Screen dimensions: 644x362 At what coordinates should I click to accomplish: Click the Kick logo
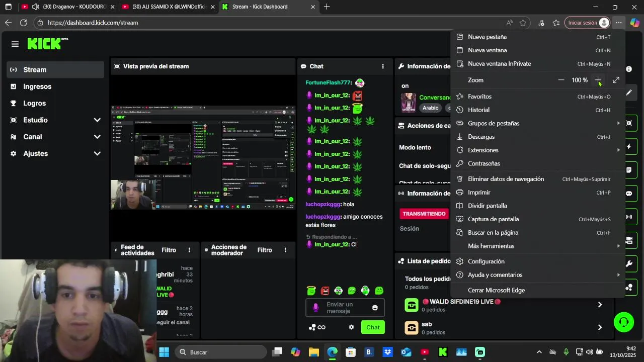(47, 44)
